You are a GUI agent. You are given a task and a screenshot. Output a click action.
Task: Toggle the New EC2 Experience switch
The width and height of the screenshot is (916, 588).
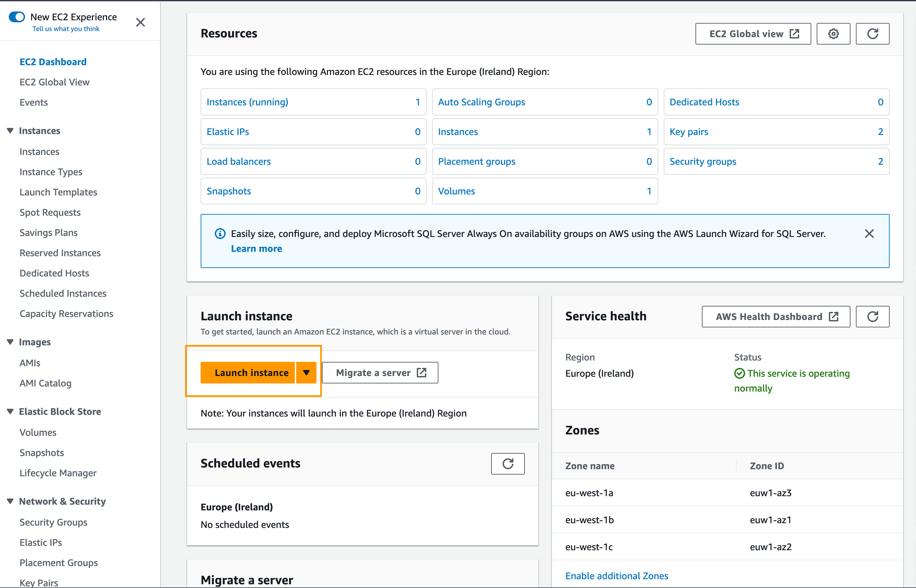tap(17, 17)
